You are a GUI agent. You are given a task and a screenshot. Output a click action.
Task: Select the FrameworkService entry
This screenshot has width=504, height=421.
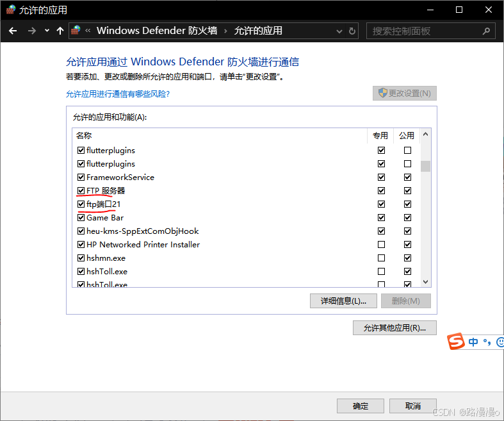(x=120, y=177)
